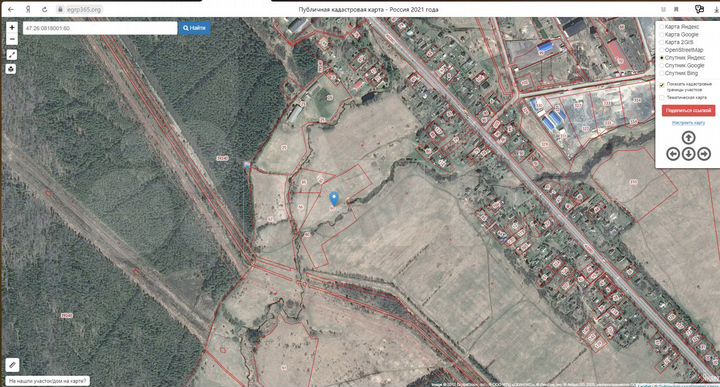720x387 pixels.
Task: Pan the map down with arrow button
Action: point(688,154)
